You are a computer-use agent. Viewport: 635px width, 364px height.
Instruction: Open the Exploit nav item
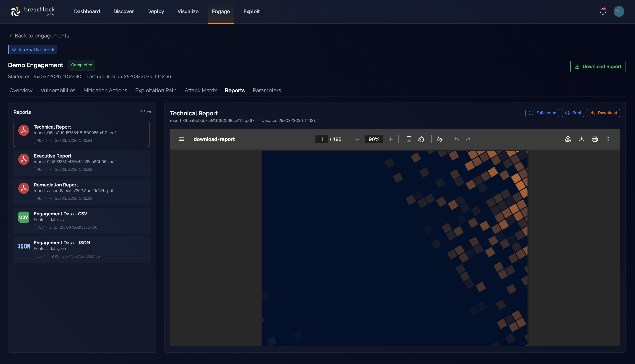click(251, 12)
